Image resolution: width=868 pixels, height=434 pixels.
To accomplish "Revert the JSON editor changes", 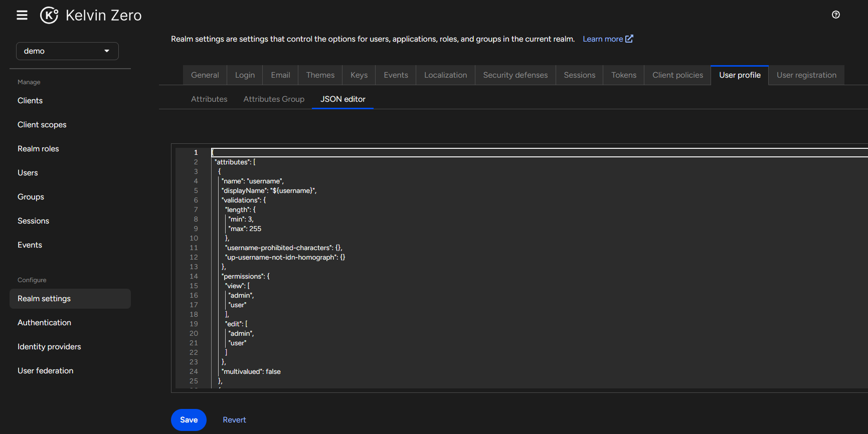I will (234, 420).
